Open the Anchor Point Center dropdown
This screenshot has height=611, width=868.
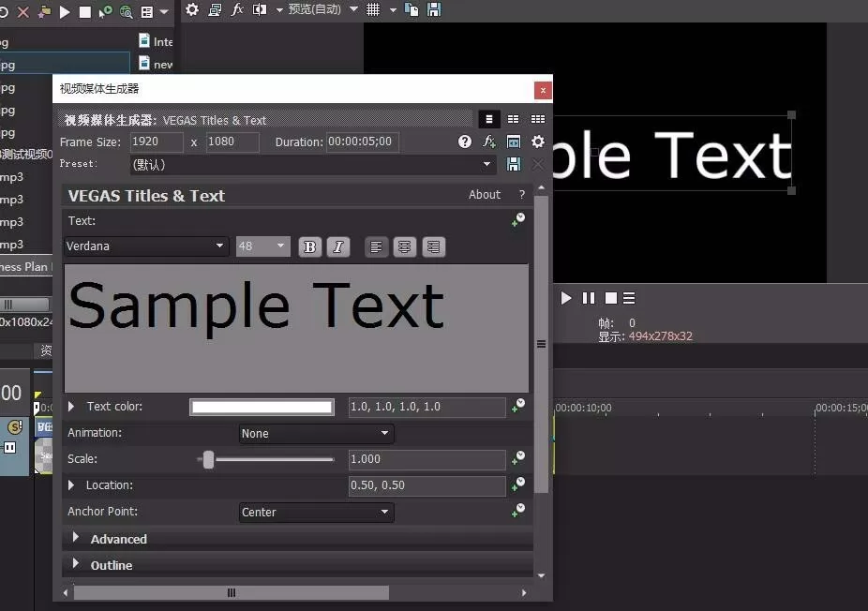click(316, 512)
